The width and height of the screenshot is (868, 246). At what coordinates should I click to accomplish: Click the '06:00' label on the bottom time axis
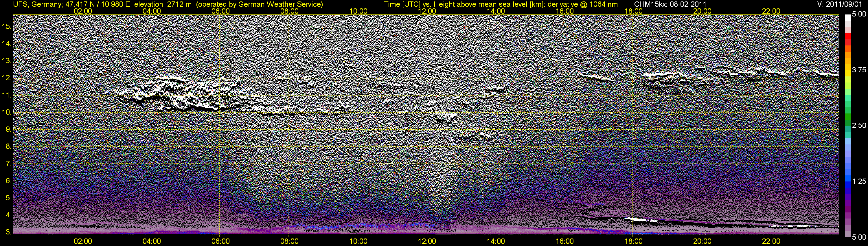click(x=220, y=241)
